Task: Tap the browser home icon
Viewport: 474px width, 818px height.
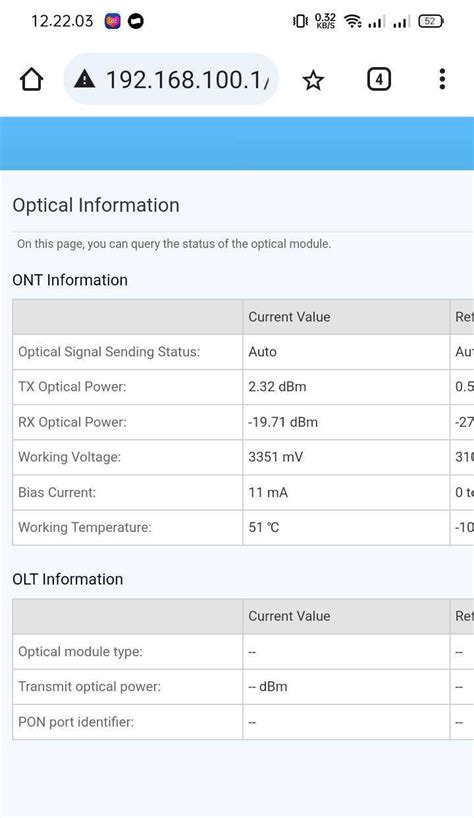Action: coord(31,80)
